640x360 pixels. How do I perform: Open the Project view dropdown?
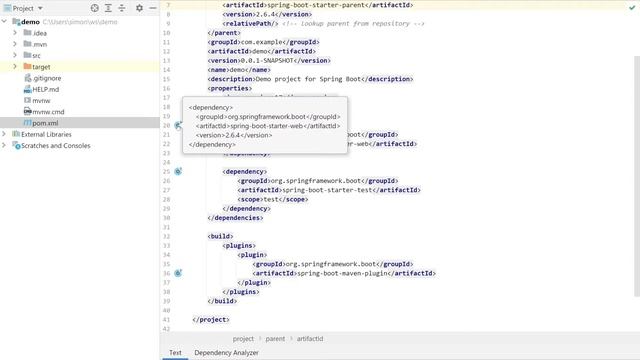click(x=40, y=8)
